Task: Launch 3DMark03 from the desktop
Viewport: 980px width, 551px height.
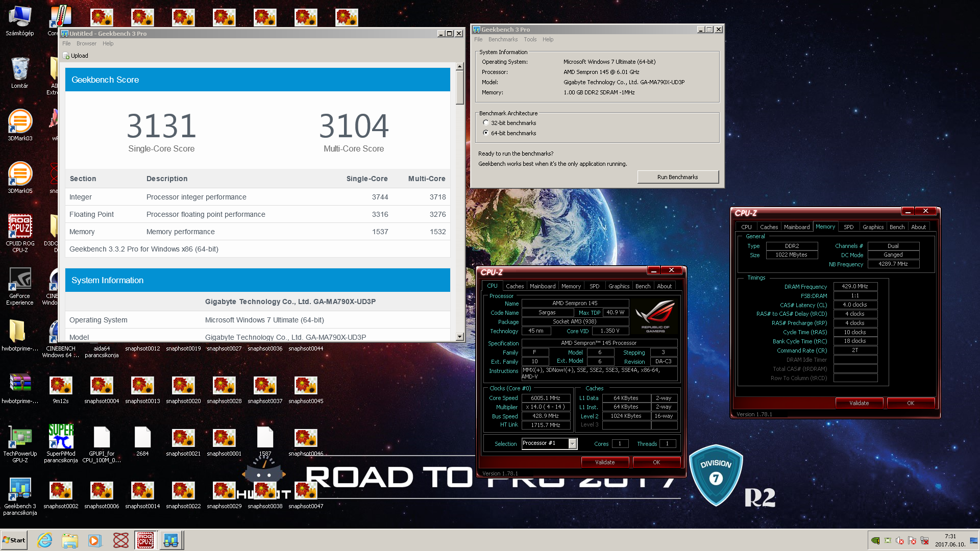Action: (20, 126)
